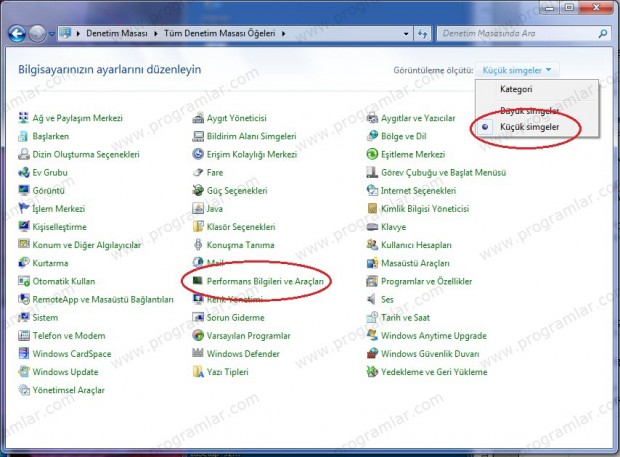Click the Java icon
The height and width of the screenshot is (457, 620).
pos(198,208)
